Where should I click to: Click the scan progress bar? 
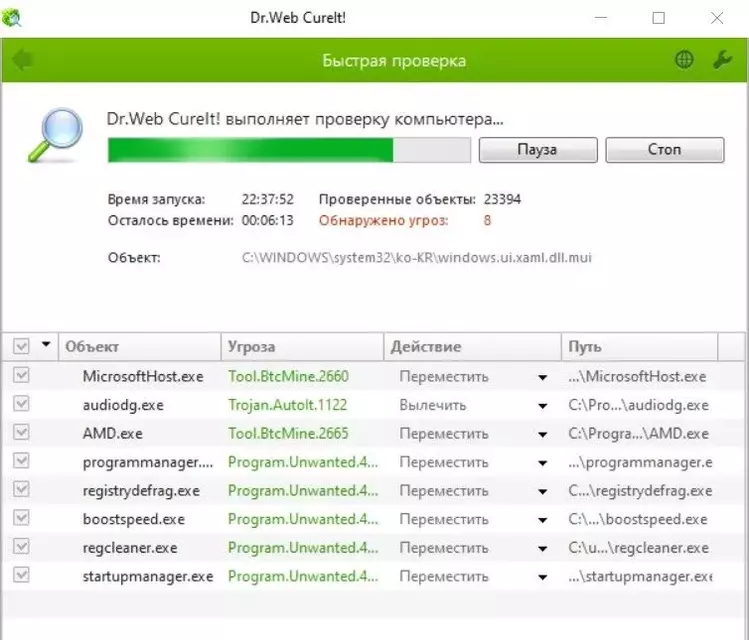tap(289, 150)
